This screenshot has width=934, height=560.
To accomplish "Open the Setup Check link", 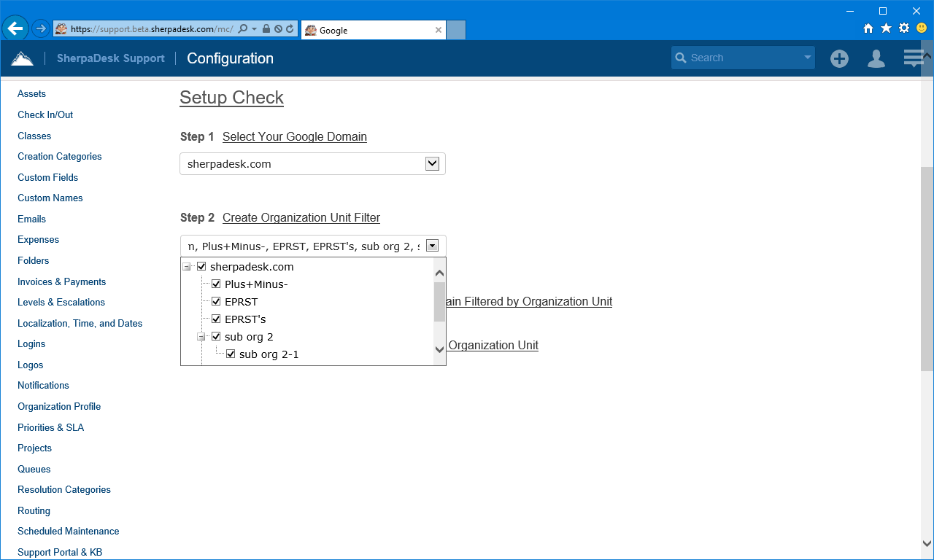I will click(x=231, y=97).
